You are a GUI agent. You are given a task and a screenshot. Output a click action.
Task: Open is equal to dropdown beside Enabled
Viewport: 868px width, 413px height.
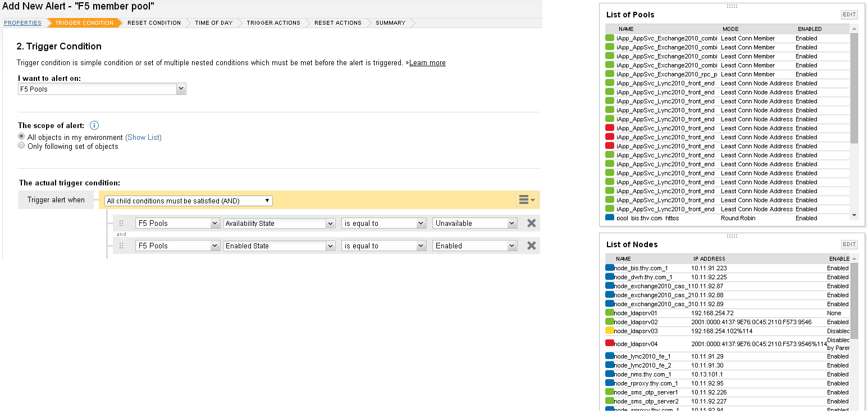coord(384,246)
